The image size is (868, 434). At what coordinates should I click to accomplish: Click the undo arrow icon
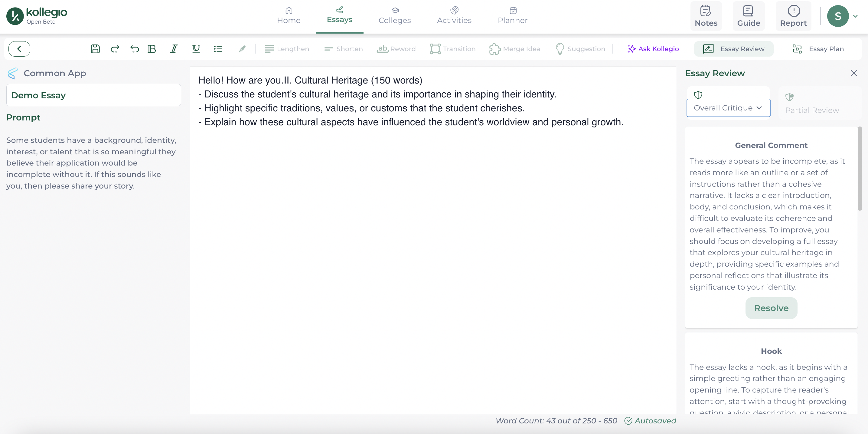click(x=135, y=49)
